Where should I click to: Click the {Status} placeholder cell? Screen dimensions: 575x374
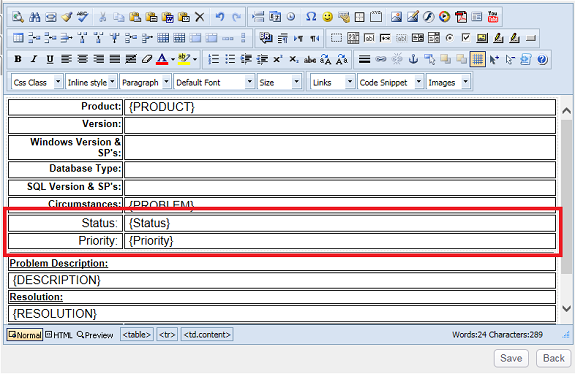[x=340, y=223]
